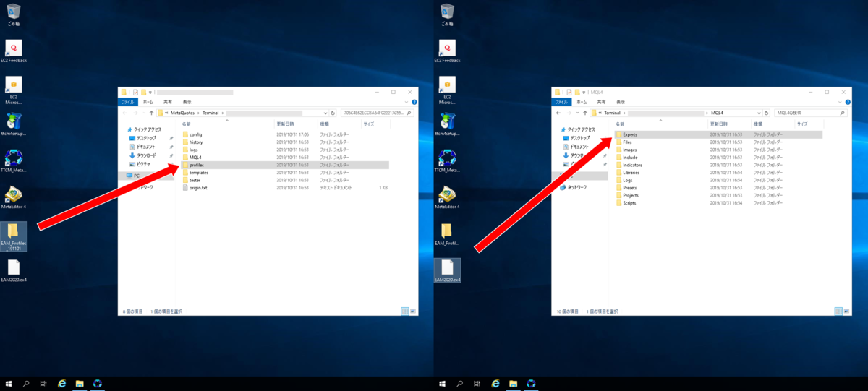The image size is (868, 391).
Task: Click Terminal breadcrumb in MQL4 window address bar
Action: tap(612, 113)
